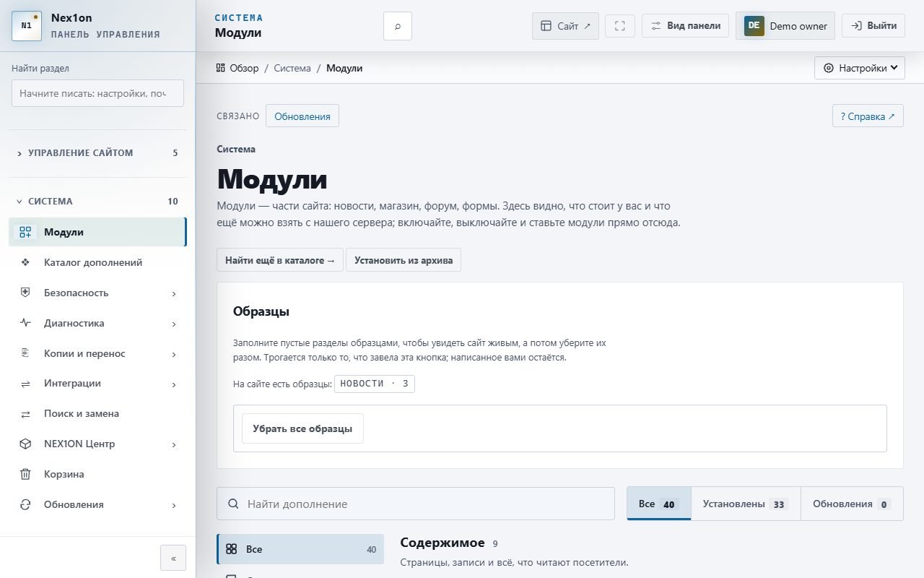The width and height of the screenshot is (924, 578).
Task: Click the NEX1ON Центр cube icon
Action: click(x=25, y=444)
